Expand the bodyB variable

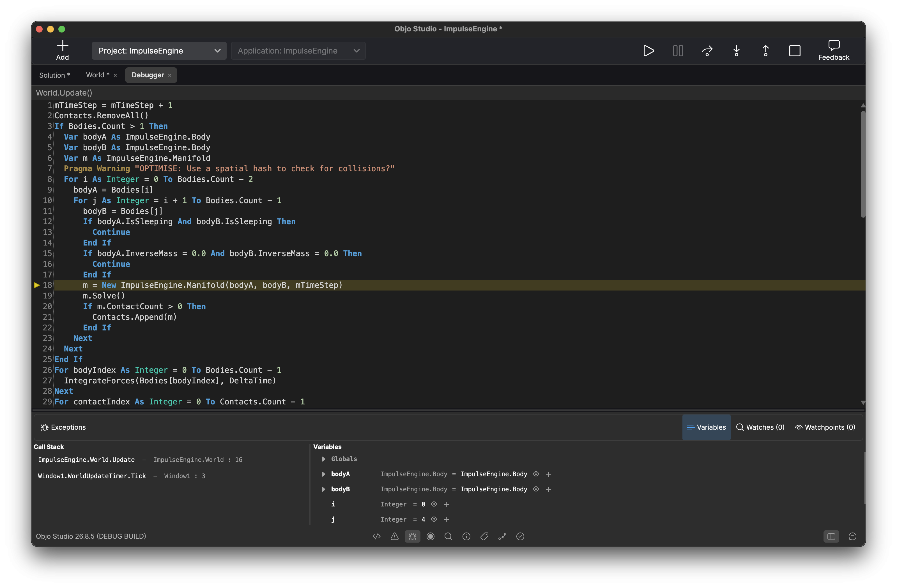pos(323,489)
